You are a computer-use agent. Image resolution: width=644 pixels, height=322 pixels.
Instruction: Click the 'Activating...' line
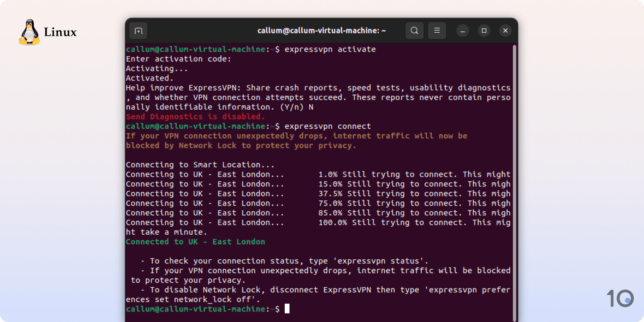tap(157, 68)
